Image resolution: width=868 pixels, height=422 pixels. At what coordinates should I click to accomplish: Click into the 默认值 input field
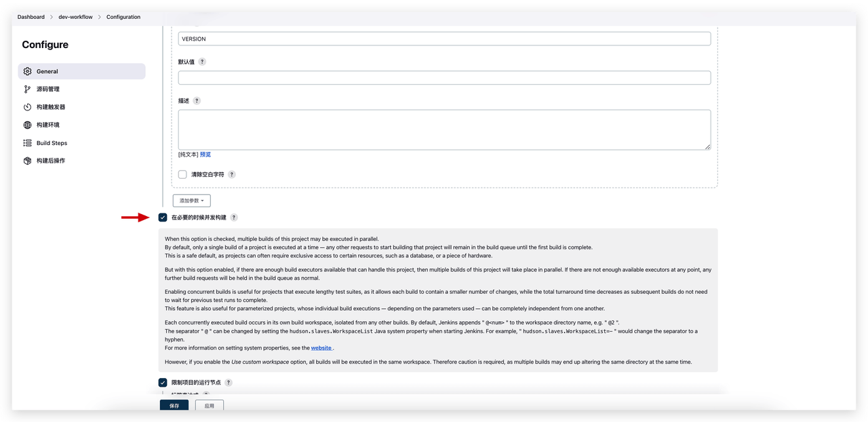[x=444, y=78]
